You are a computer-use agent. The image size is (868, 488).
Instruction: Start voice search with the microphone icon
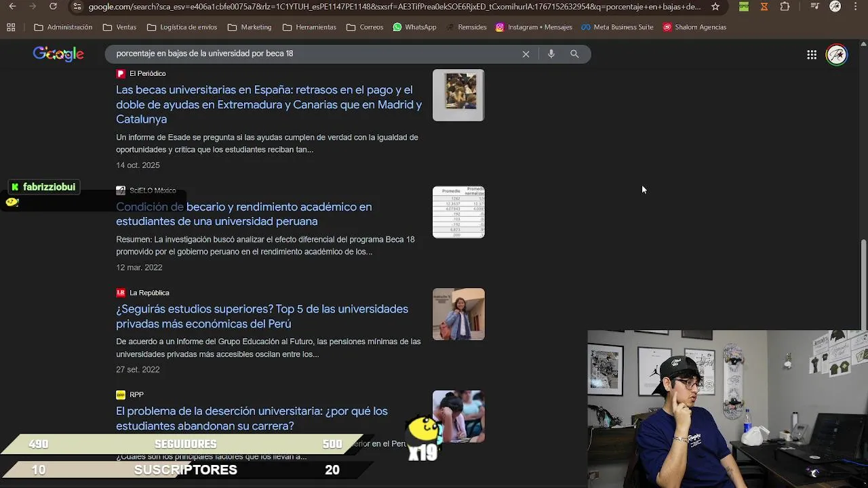point(551,54)
